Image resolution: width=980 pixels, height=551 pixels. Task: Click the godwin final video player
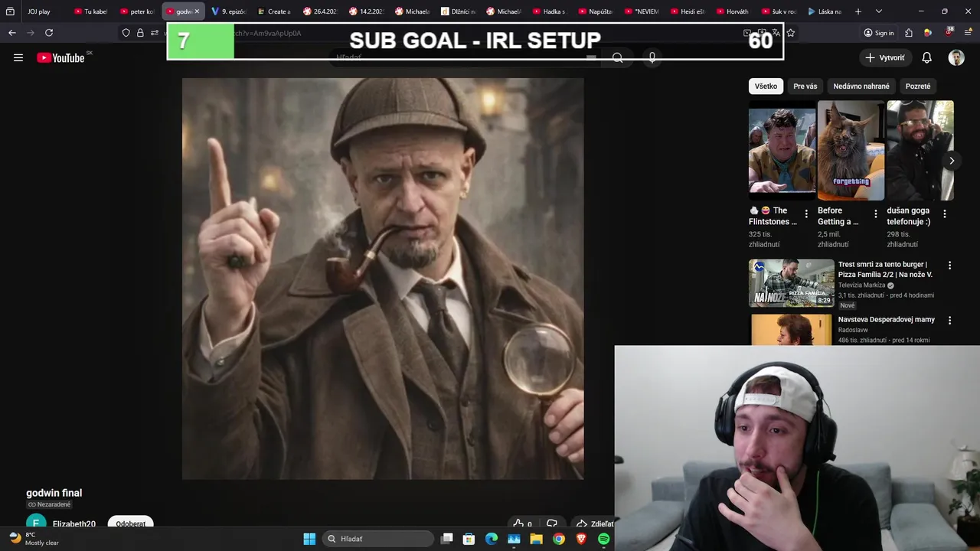pyautogui.click(x=383, y=279)
